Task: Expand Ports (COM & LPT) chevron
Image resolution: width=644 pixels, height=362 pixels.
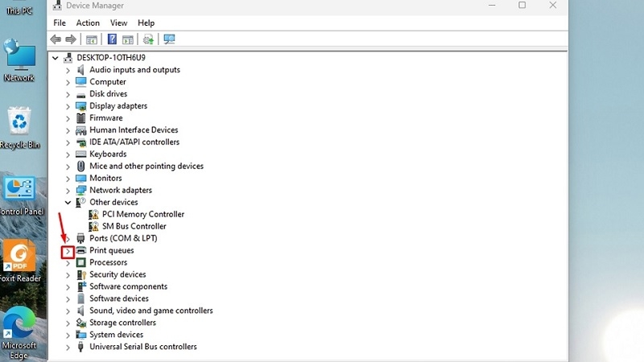Action: pyautogui.click(x=68, y=238)
